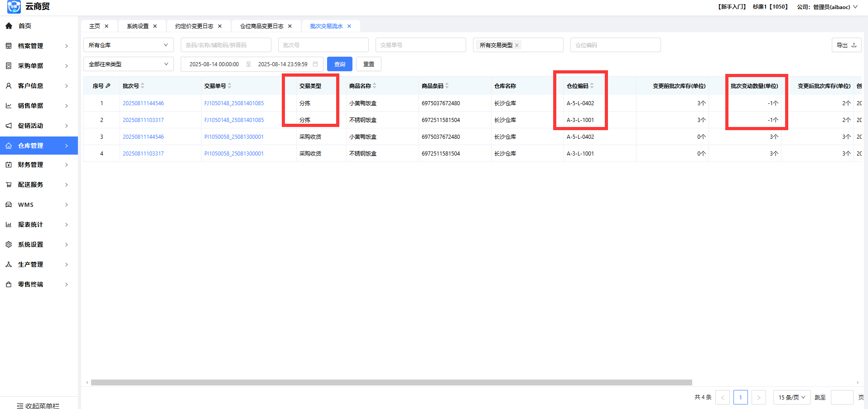Sort by 仓位编码 column sort icon
Image resolution: width=868 pixels, height=409 pixels.
click(592, 86)
